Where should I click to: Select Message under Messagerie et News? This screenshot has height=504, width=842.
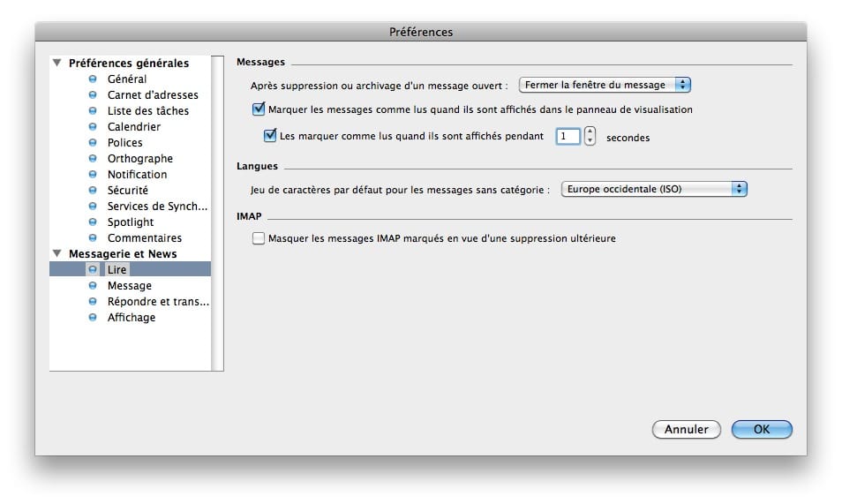tap(130, 285)
